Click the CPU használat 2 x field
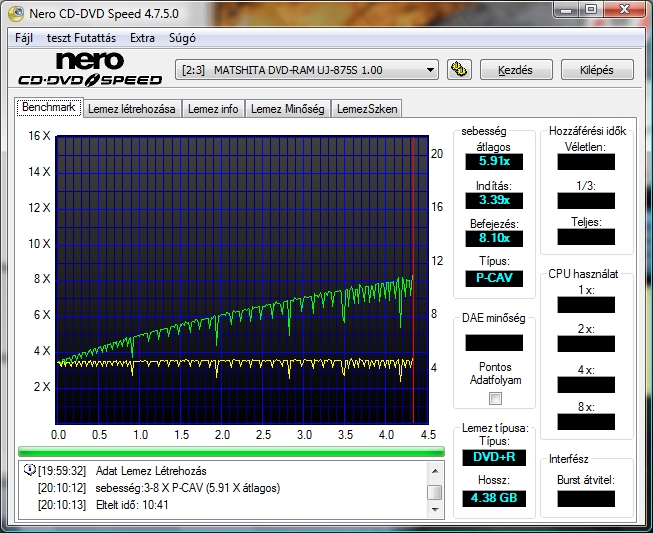 click(x=586, y=344)
